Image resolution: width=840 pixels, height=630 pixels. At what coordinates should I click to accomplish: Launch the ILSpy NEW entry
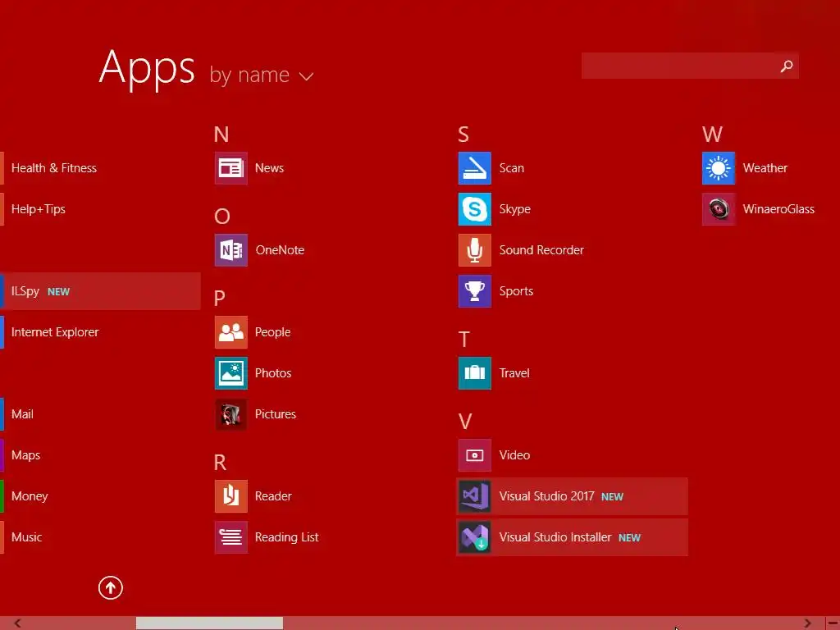coord(100,291)
